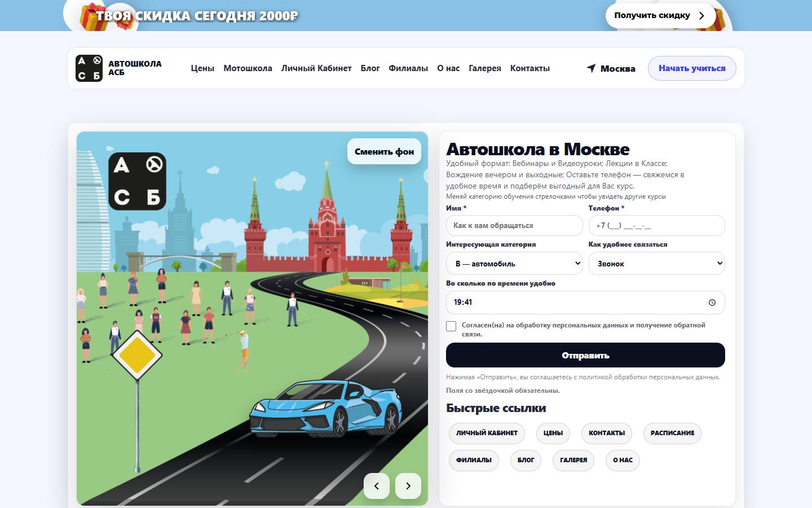
Task: Open БЛОГ quick link
Action: point(526,460)
